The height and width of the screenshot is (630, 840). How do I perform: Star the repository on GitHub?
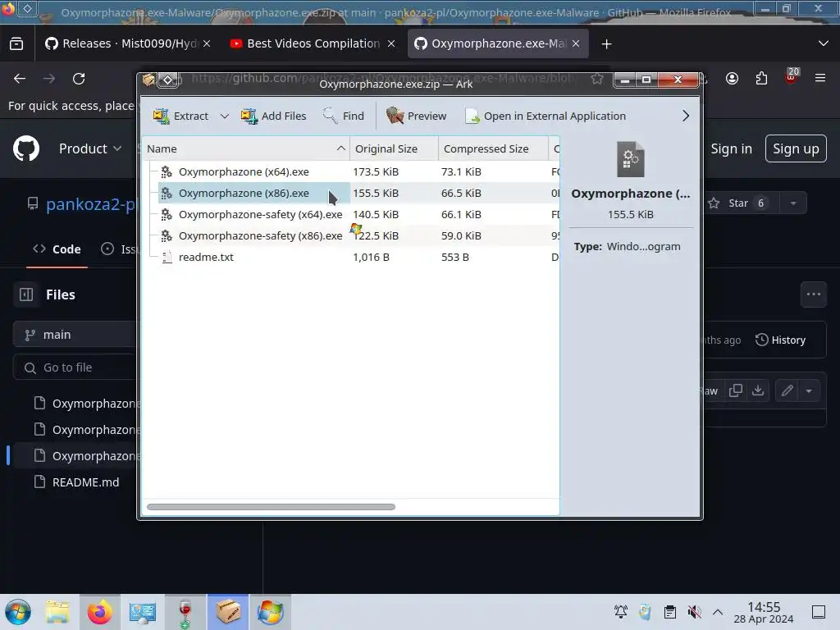[737, 203]
